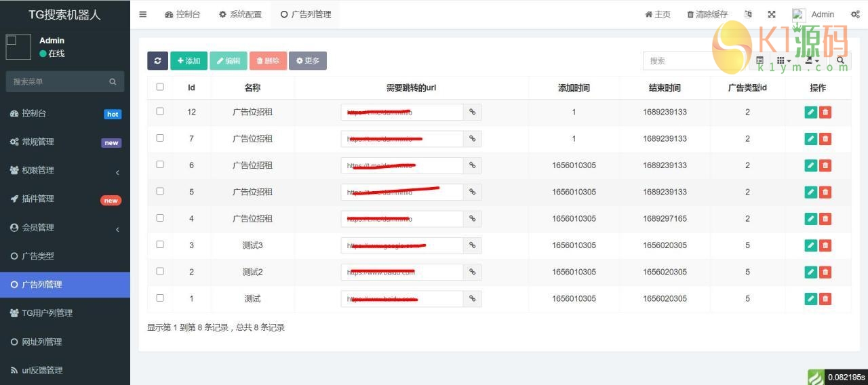Click the link icon for row Id 1
The image size is (868, 385).
[473, 299]
